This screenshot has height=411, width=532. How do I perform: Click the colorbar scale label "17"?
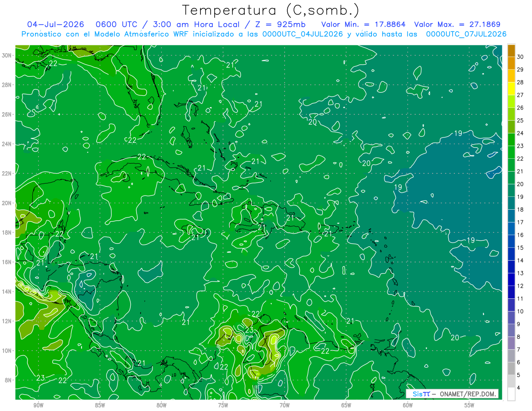pos(521,222)
